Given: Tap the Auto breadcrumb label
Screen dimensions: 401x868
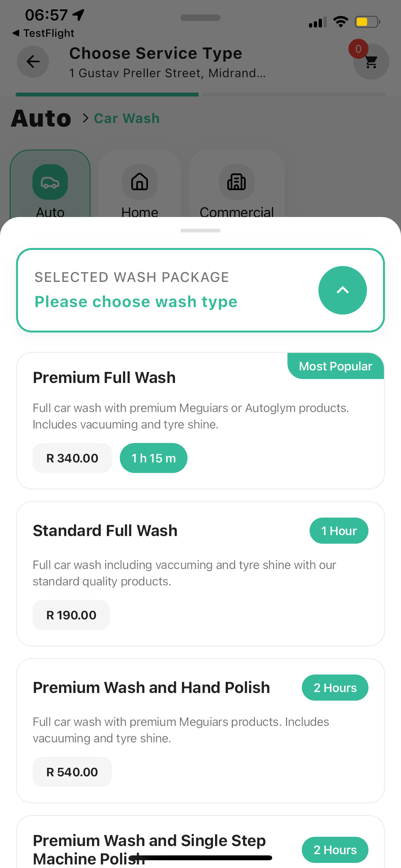Looking at the screenshot, I should click(41, 118).
